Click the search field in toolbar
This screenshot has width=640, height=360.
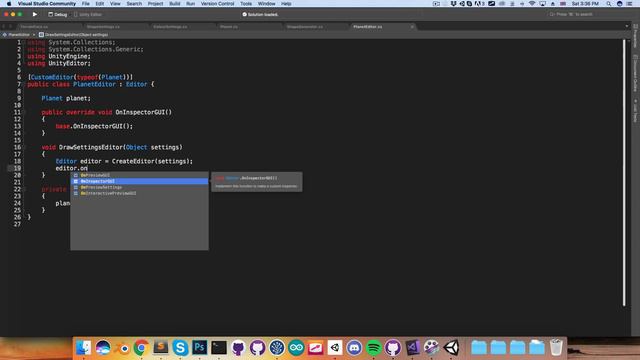click(573, 14)
